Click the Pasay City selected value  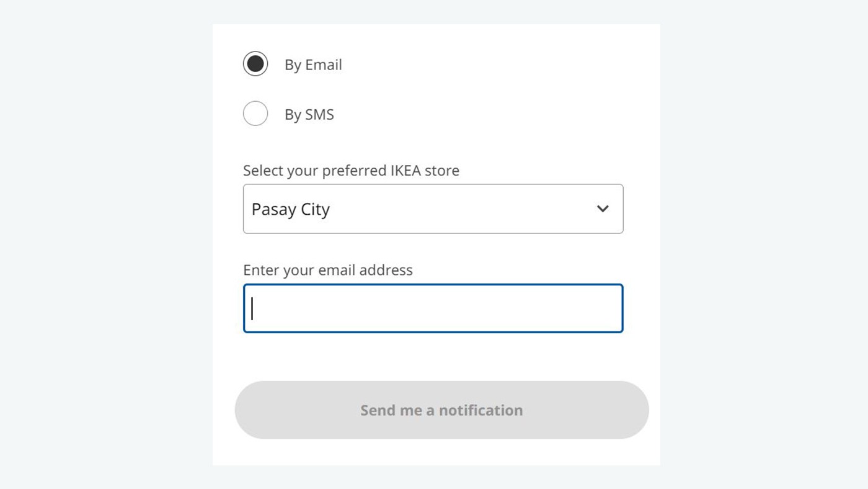point(291,210)
